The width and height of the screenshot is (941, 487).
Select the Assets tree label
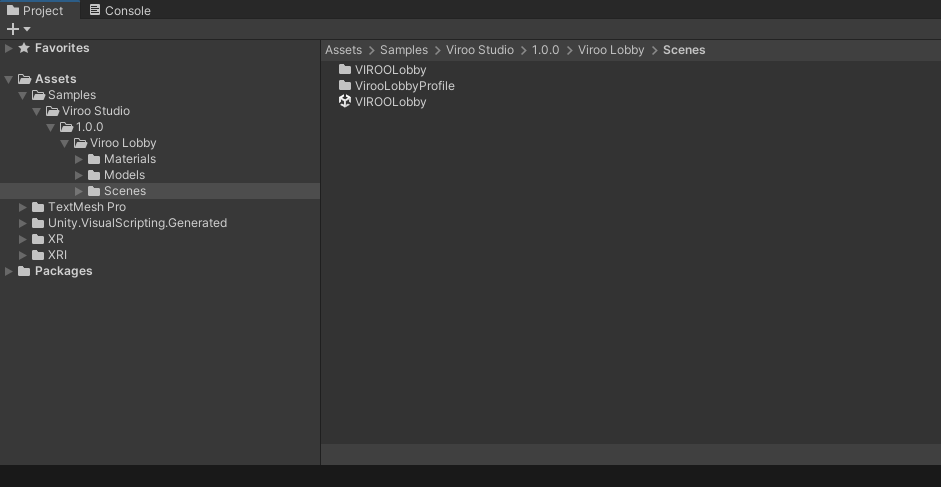[x=55, y=79]
